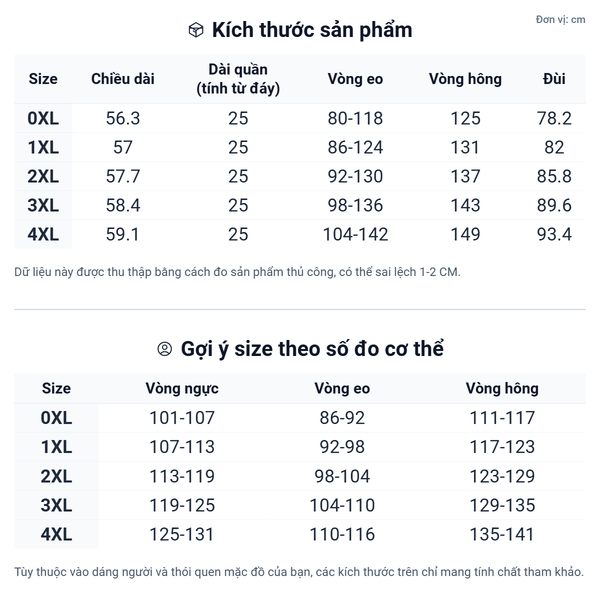Click the 149 hip value for 4XL
Screen dimensions: 600x600
pyautogui.click(x=465, y=235)
